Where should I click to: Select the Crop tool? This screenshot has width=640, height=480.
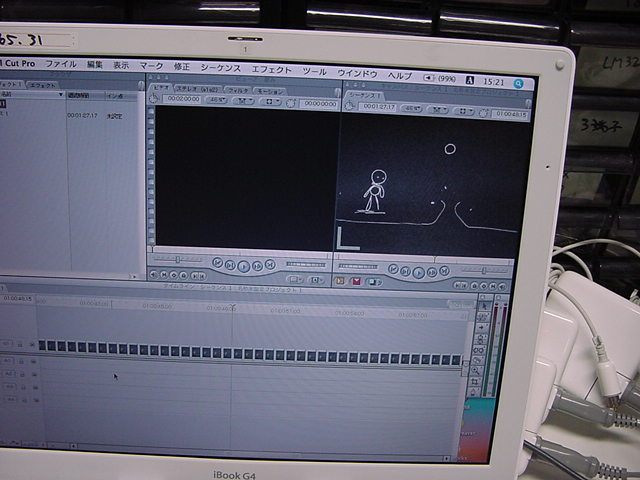[476, 381]
